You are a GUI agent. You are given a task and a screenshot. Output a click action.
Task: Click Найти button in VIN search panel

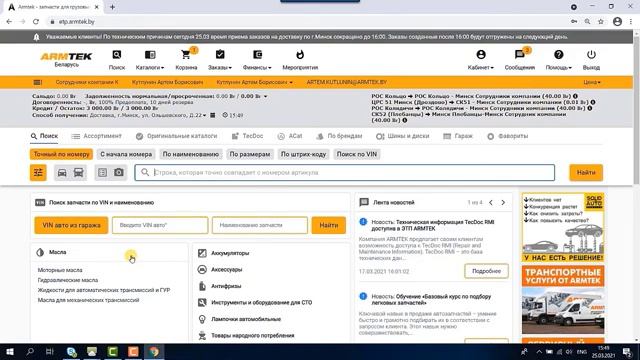[329, 225]
